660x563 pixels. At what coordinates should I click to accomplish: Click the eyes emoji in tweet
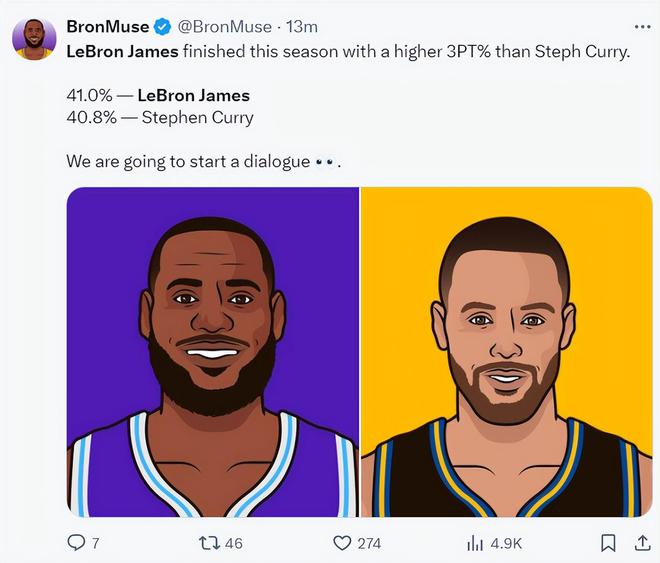tap(325, 162)
